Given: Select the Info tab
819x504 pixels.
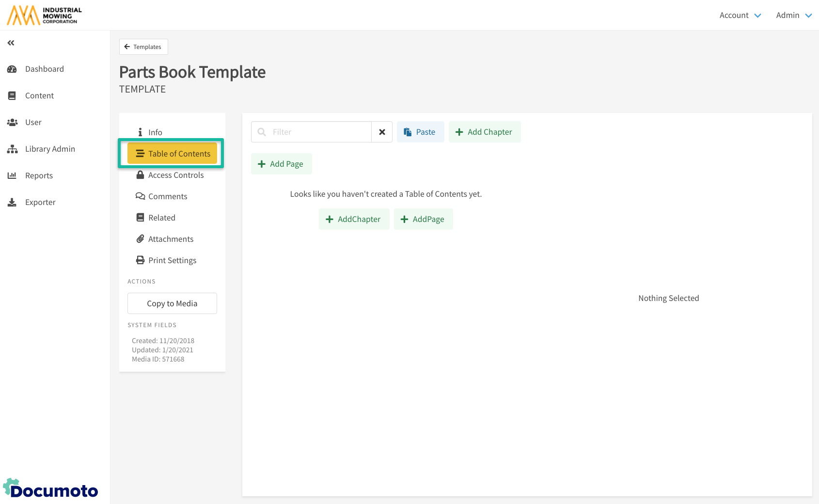Looking at the screenshot, I should (x=155, y=132).
